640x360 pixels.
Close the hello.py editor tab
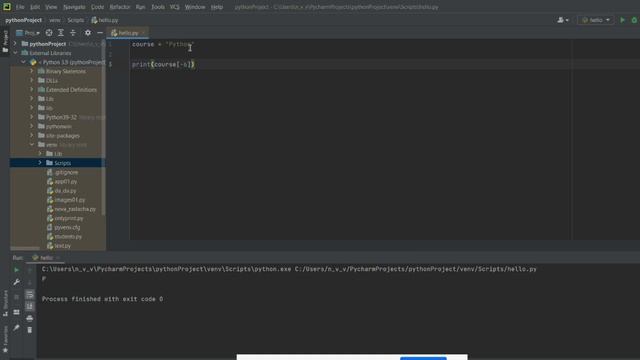click(143, 33)
